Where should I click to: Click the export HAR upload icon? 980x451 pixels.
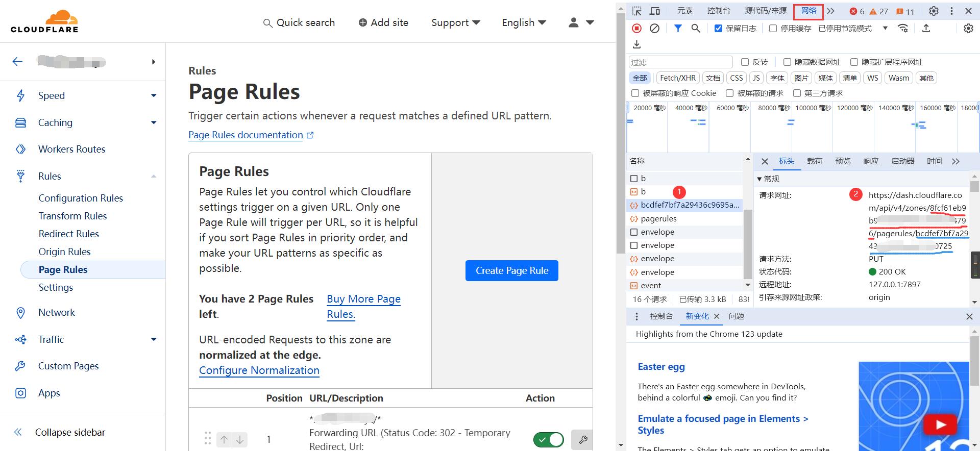[926, 29]
